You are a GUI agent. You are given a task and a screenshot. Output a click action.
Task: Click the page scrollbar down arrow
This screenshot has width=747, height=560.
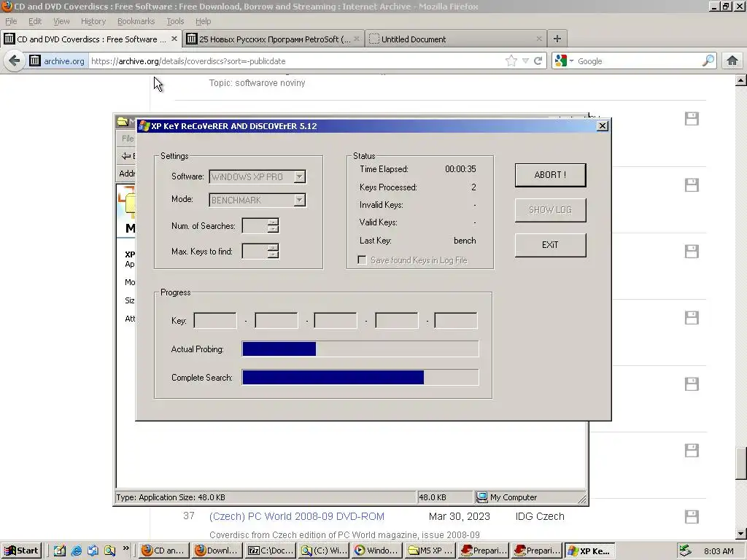click(741, 533)
